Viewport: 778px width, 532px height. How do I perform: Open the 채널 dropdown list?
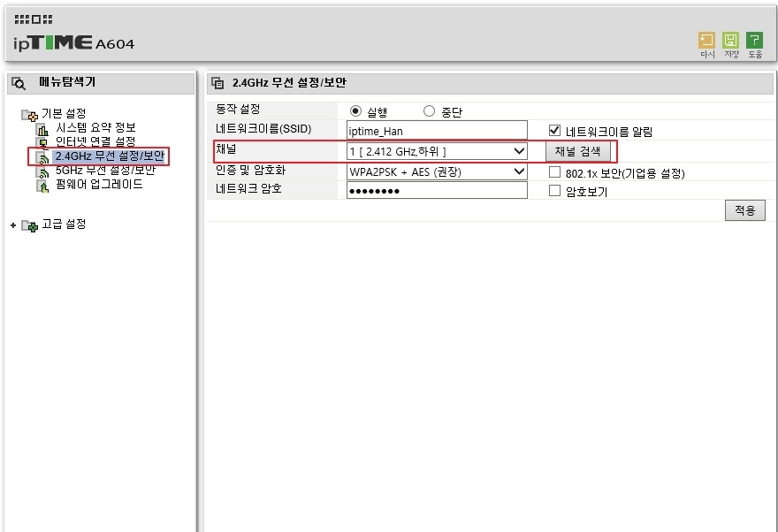tap(437, 151)
